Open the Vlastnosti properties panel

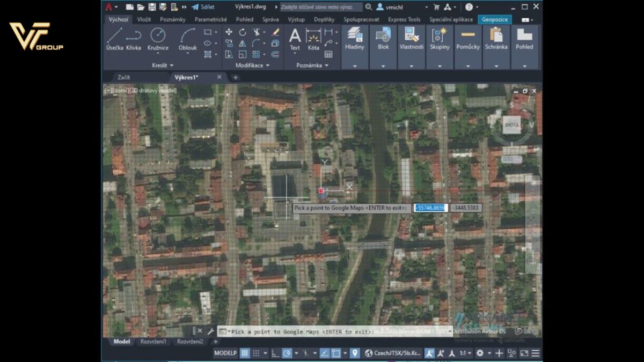point(412,39)
